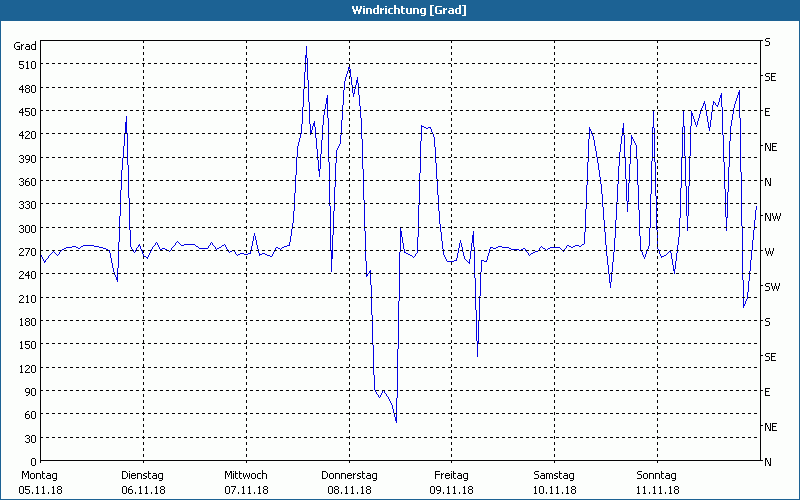Select the W compass label on the right axis
This screenshot has width=800, height=500.
click(x=768, y=252)
